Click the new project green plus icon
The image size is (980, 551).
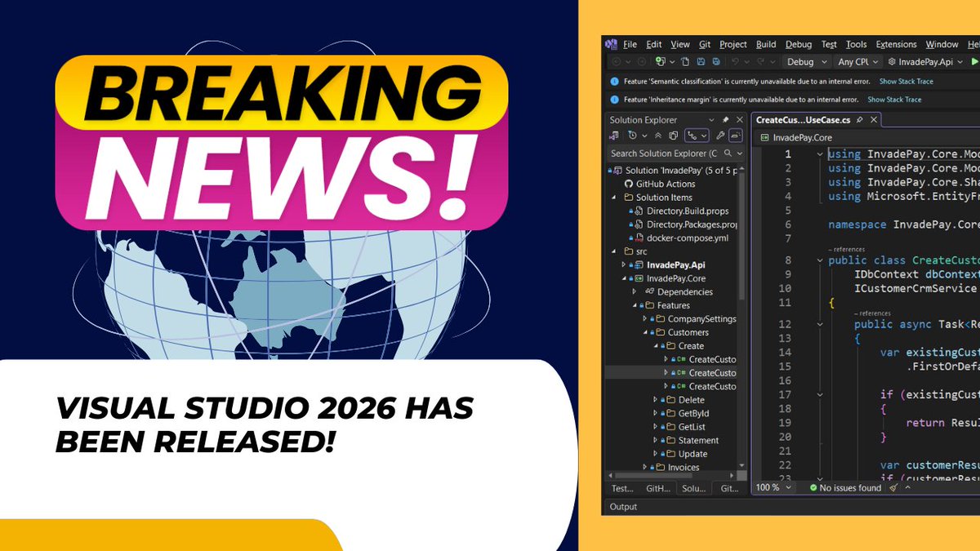[x=660, y=61]
